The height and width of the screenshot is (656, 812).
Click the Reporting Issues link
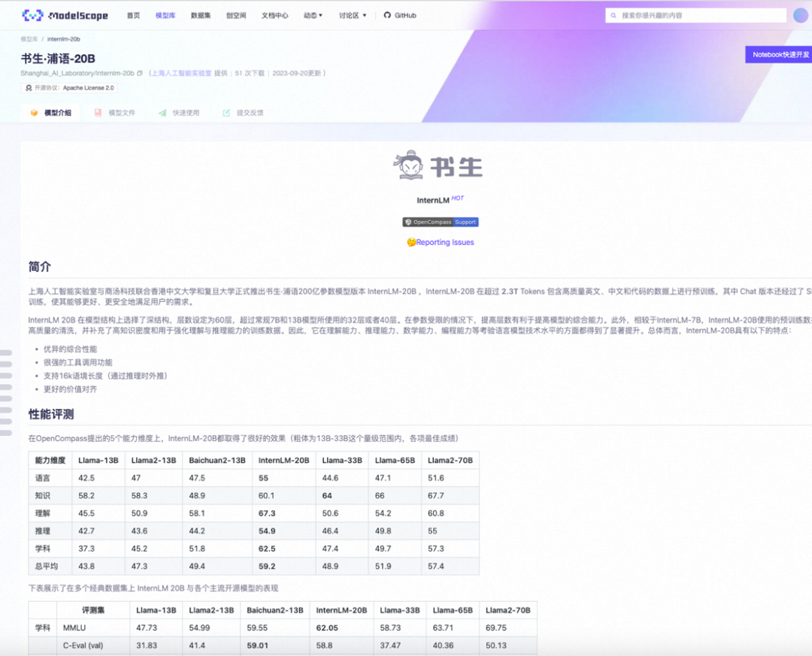pos(445,242)
